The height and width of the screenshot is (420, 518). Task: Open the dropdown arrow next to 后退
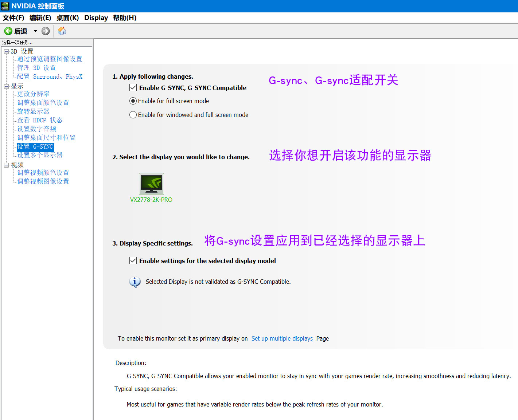click(x=35, y=31)
